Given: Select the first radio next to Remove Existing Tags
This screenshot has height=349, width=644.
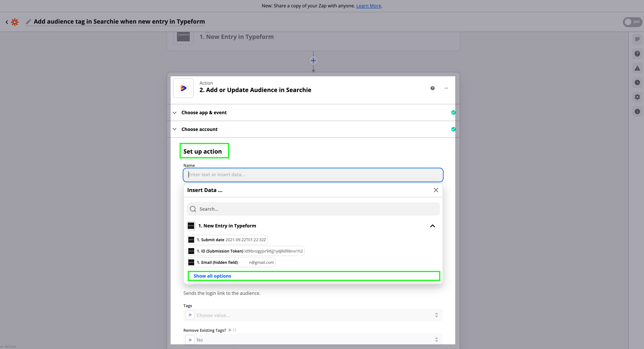Looking at the screenshot, I should [230, 330].
